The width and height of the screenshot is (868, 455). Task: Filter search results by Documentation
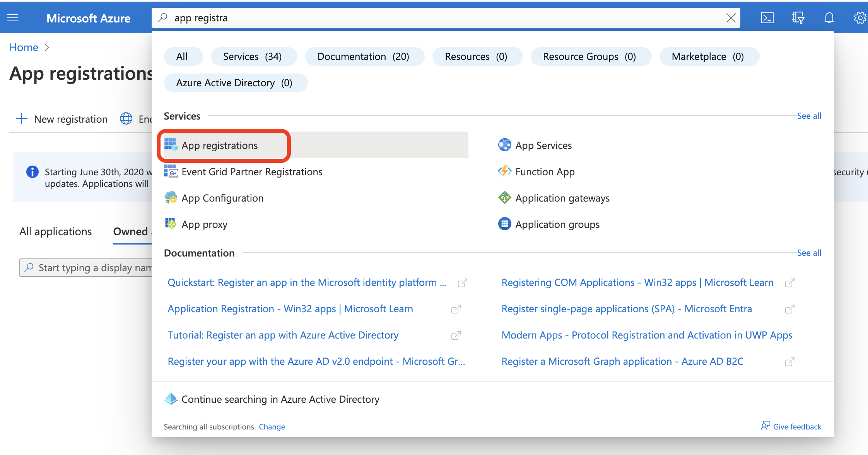tap(364, 56)
